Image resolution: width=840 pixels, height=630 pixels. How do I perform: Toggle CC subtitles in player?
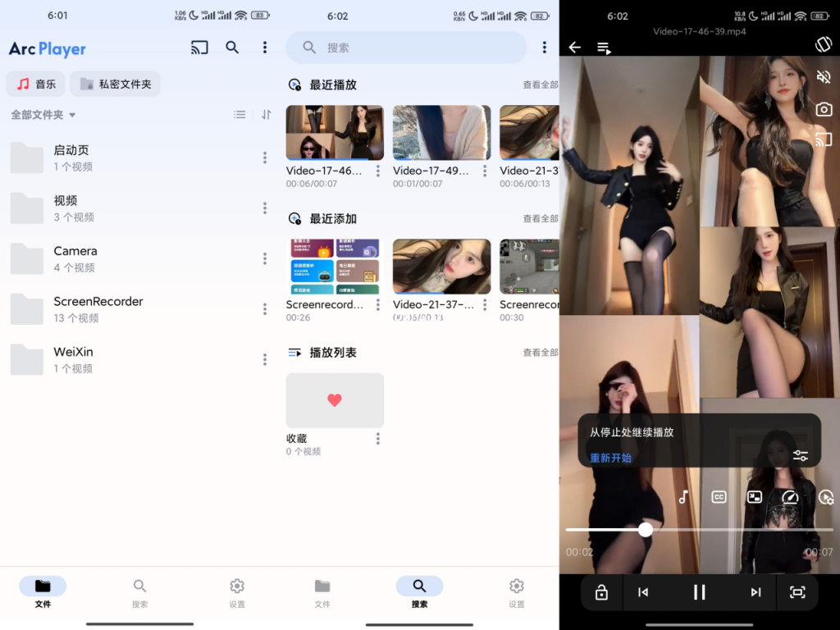[x=719, y=497]
